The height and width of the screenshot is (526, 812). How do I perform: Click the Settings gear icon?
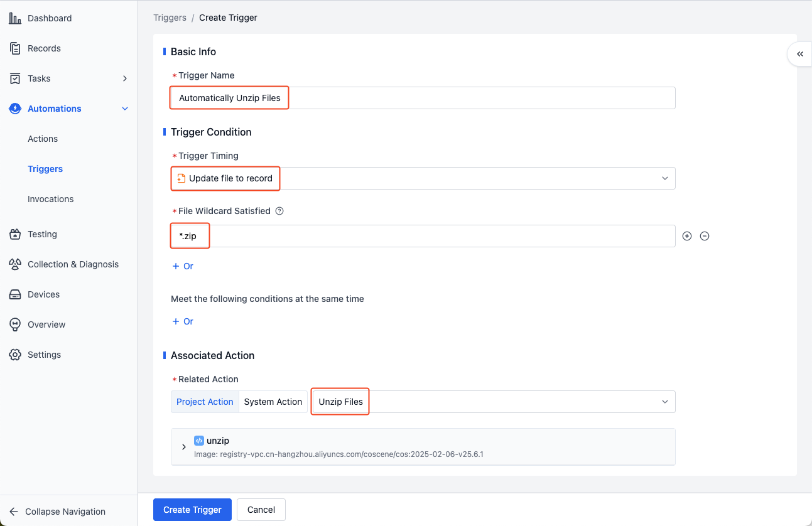pos(15,355)
